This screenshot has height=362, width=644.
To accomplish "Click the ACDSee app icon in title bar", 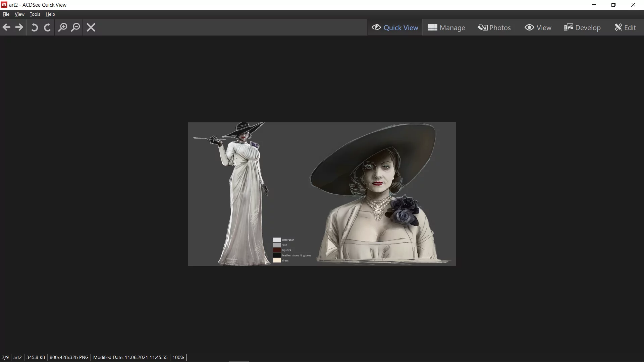I will tap(4, 5).
